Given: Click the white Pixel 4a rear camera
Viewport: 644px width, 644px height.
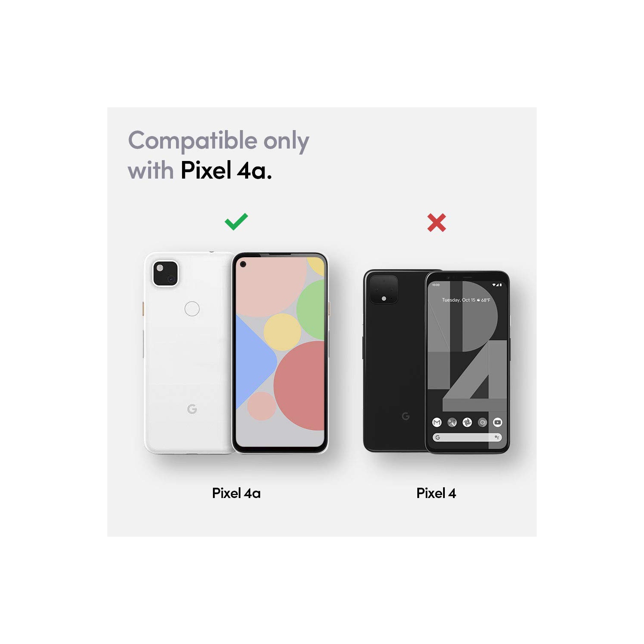Looking at the screenshot, I should (x=166, y=273).
